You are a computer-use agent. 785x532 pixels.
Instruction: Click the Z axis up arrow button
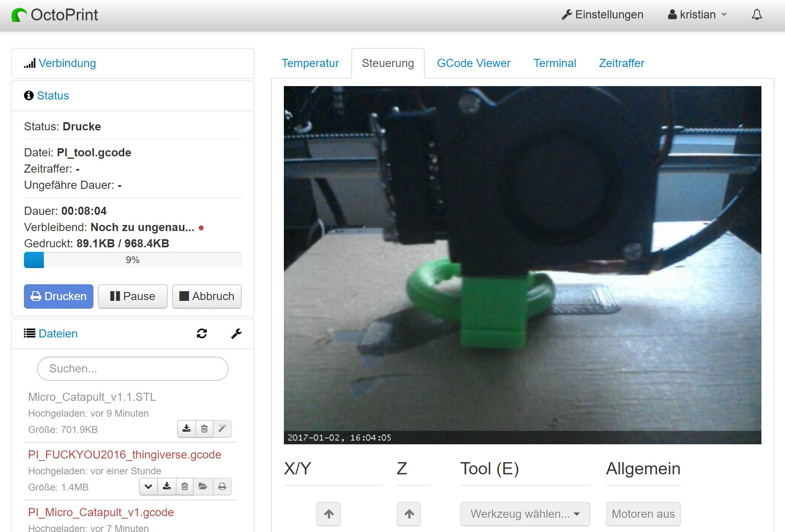pyautogui.click(x=409, y=514)
